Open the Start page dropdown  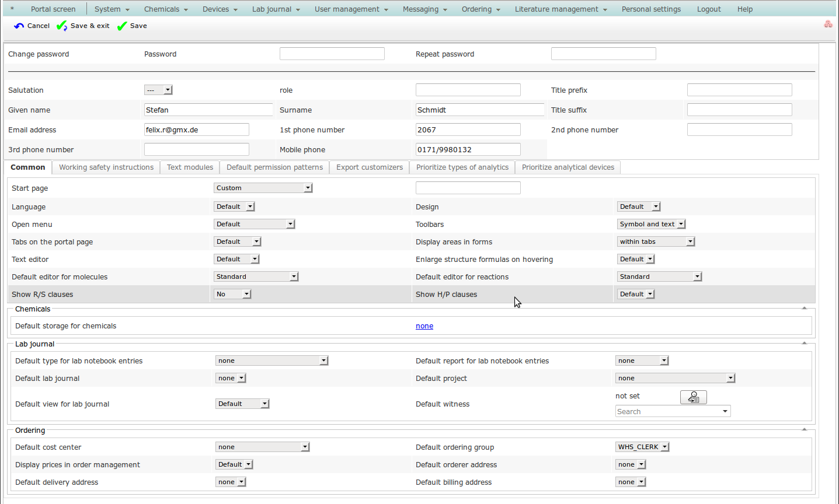pyautogui.click(x=263, y=188)
